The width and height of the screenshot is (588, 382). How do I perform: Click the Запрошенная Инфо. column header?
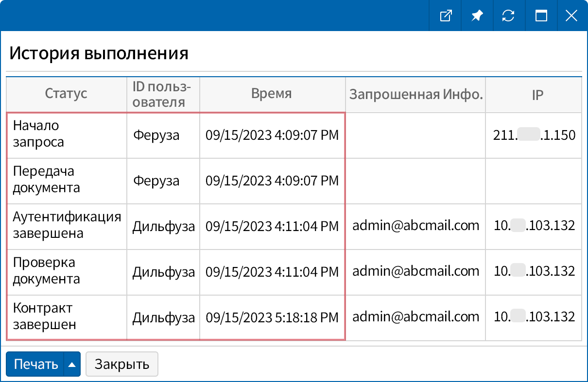pyautogui.click(x=415, y=94)
